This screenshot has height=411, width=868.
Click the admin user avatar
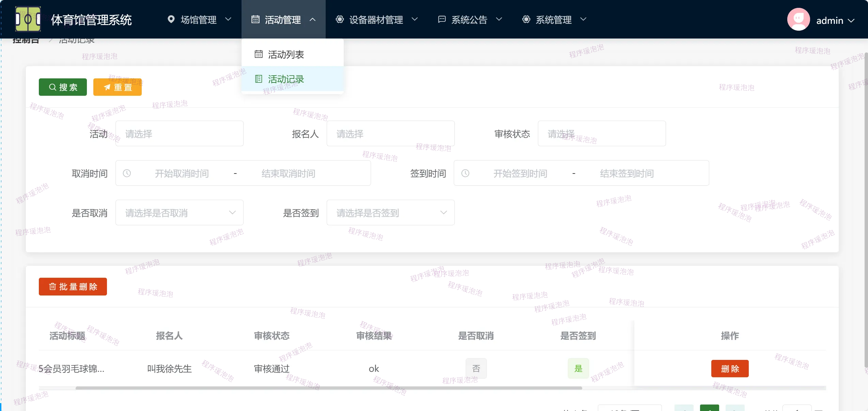[798, 19]
